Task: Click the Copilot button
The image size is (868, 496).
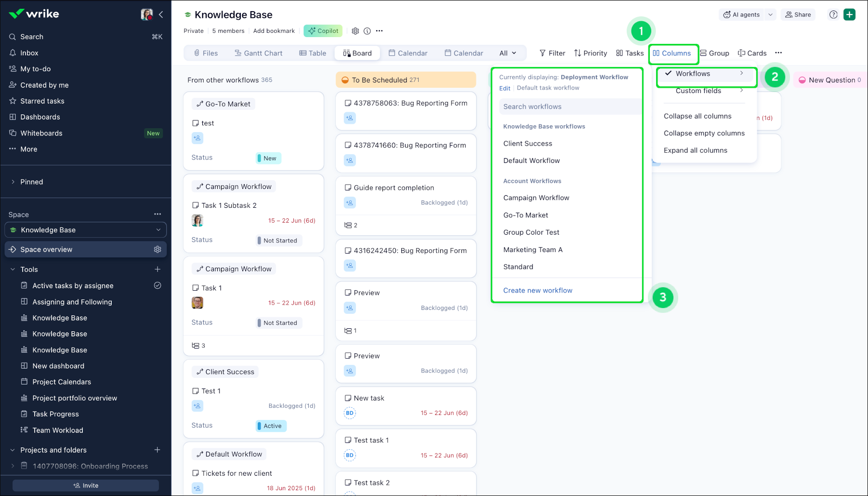Action: point(323,31)
